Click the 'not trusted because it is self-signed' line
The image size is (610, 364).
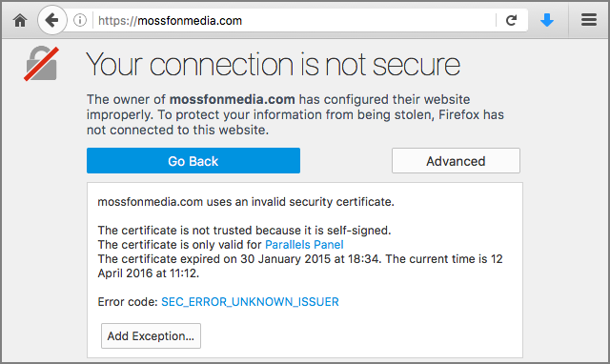click(244, 231)
